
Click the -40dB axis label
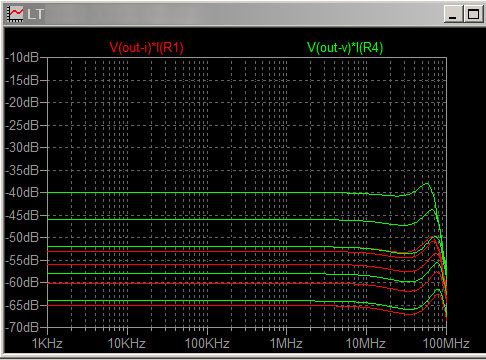click(x=22, y=192)
